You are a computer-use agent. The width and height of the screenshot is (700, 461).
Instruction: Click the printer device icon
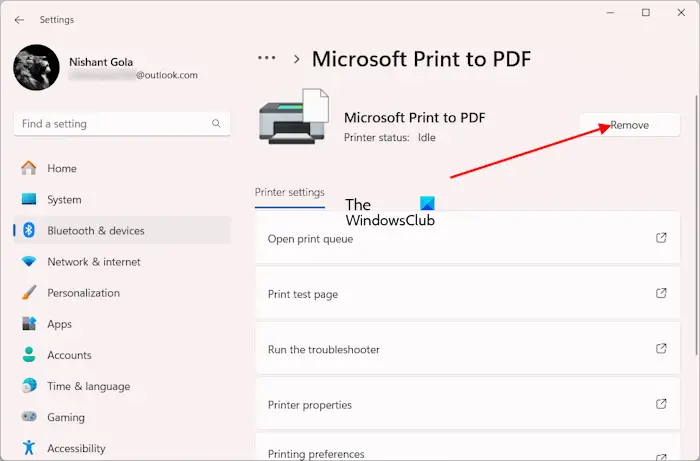tap(294, 116)
